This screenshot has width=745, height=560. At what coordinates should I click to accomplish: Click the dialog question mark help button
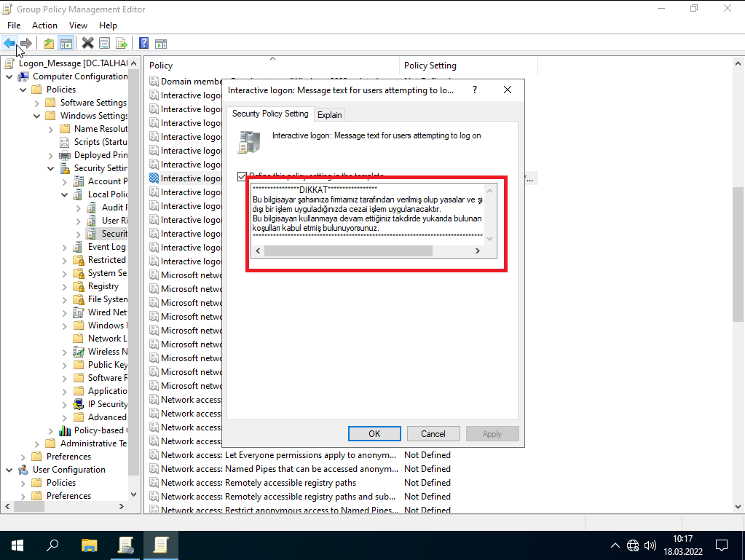pos(475,90)
